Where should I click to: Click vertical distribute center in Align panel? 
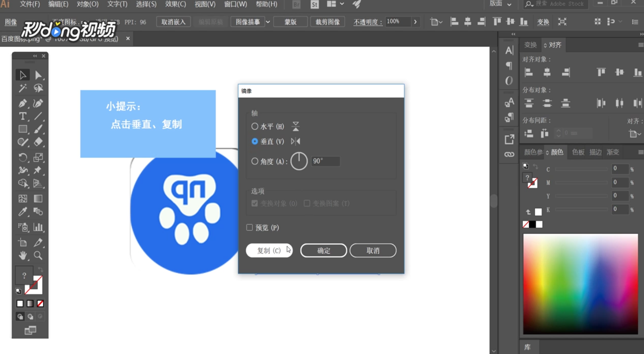[x=547, y=103]
